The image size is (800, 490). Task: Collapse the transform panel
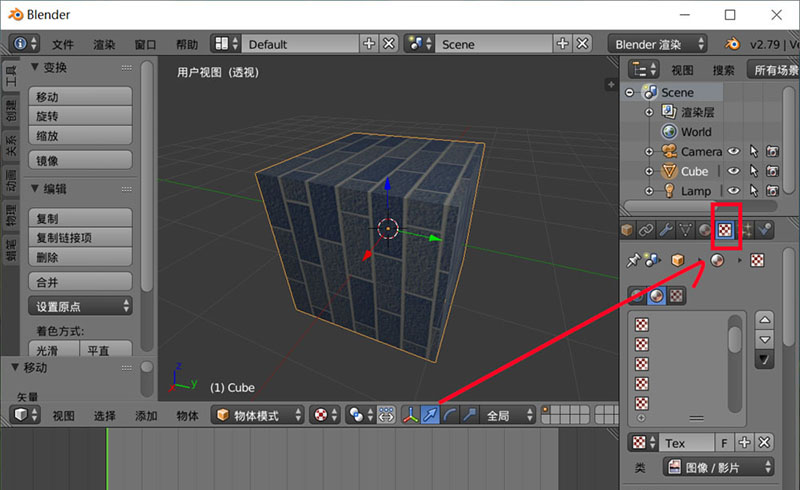[x=35, y=67]
